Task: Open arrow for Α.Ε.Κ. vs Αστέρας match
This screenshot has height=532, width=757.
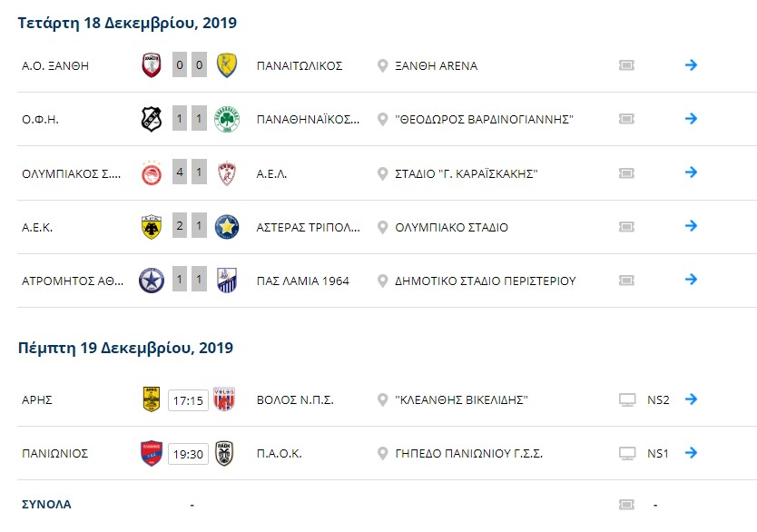Action: [691, 225]
